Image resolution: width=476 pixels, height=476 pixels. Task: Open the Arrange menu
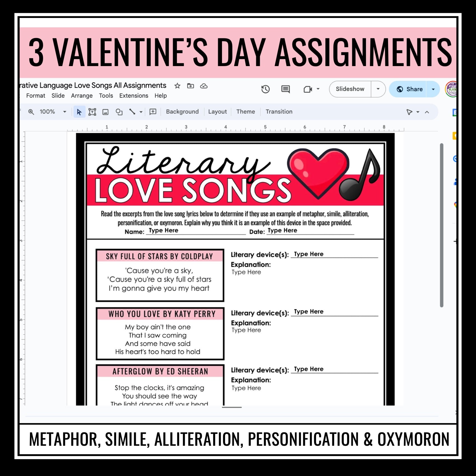(82, 96)
